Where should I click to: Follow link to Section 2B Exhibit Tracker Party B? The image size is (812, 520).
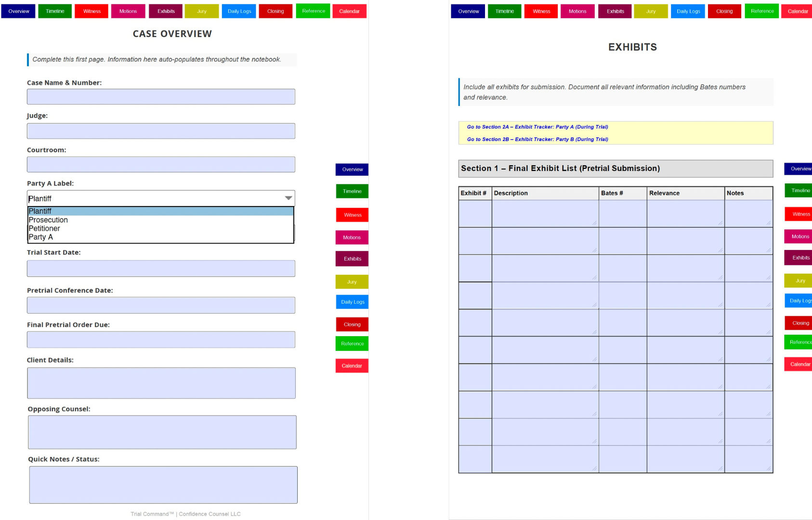tap(537, 140)
